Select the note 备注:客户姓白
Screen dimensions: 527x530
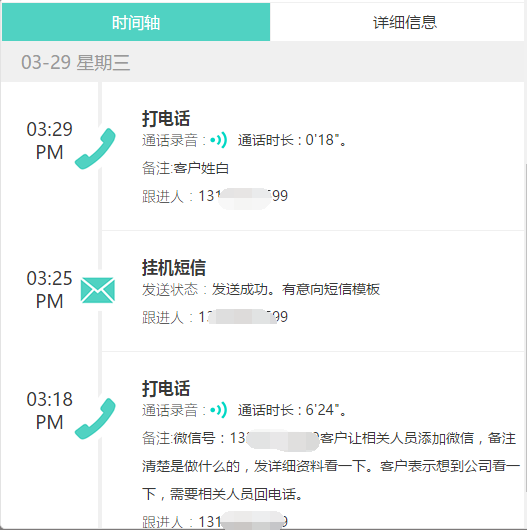click(185, 168)
